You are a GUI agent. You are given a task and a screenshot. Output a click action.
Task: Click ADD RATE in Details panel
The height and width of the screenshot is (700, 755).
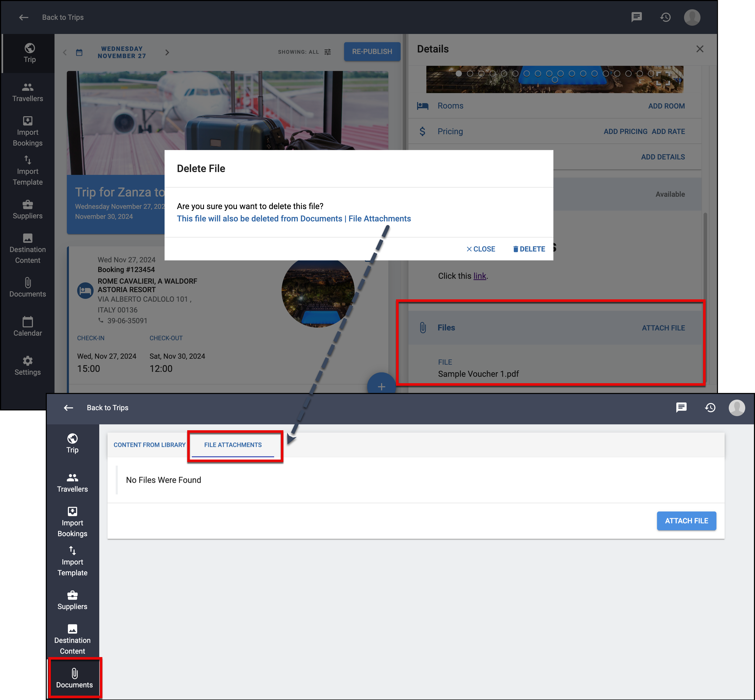coord(668,131)
